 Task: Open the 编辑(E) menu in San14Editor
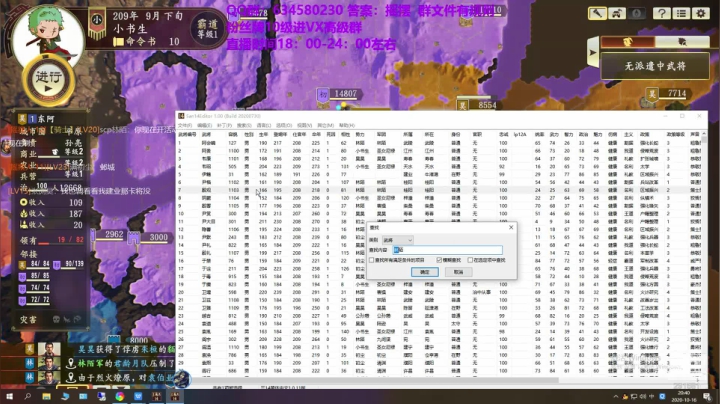[x=204, y=125]
